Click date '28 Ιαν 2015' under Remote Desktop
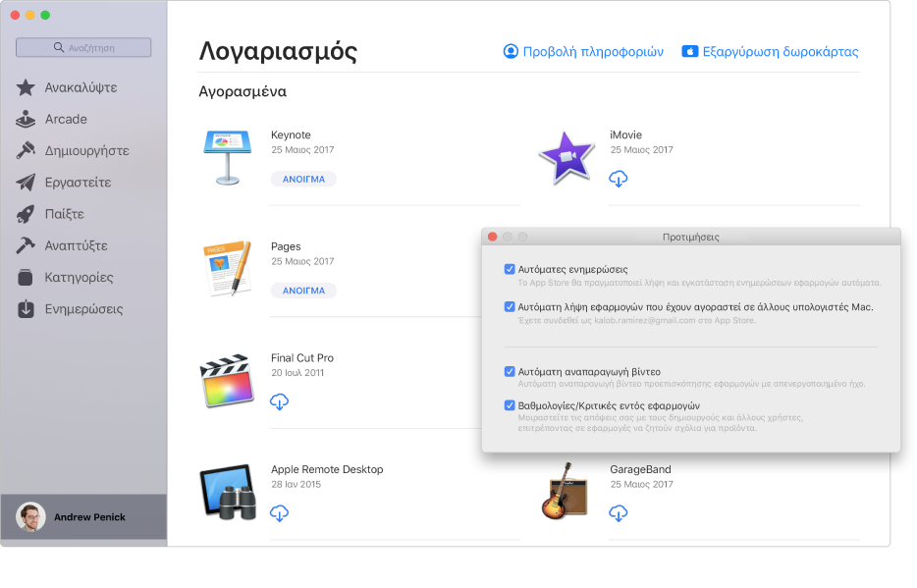This screenshot has height=588, width=917. [x=296, y=485]
